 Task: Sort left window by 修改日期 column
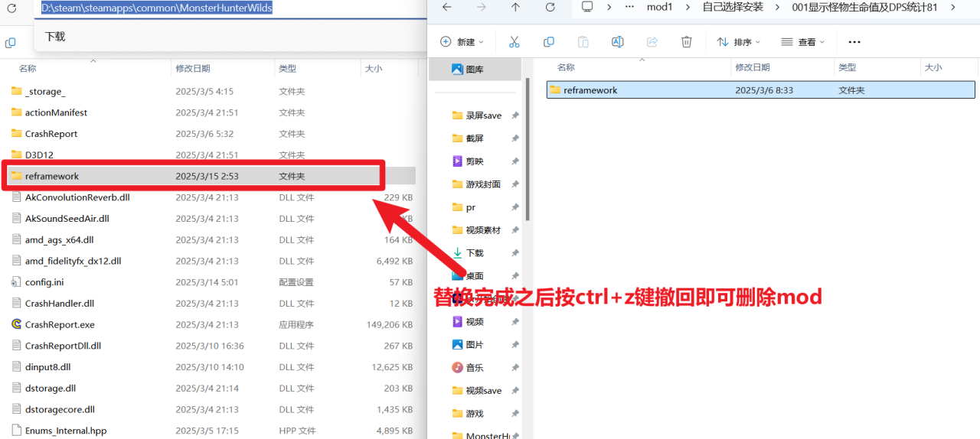[193, 68]
